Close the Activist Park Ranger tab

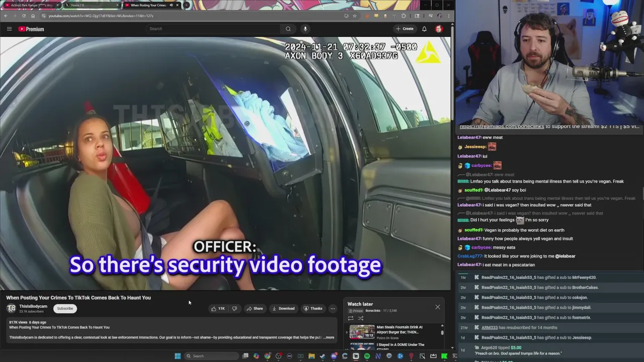coord(57,5)
